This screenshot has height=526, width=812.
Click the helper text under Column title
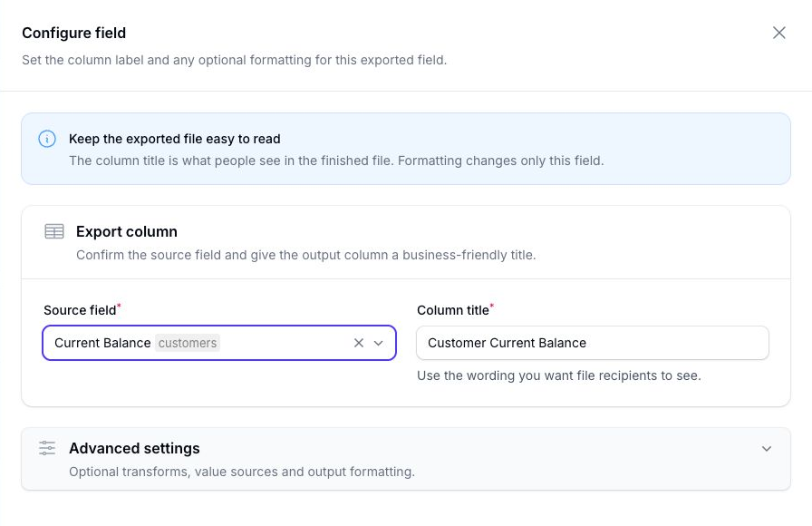pos(559,375)
